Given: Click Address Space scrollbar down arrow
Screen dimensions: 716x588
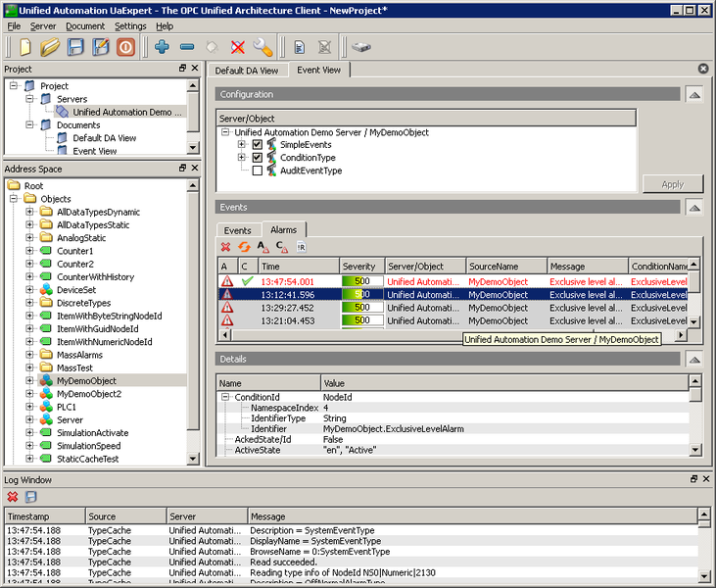Looking at the screenshot, I should tap(193, 459).
